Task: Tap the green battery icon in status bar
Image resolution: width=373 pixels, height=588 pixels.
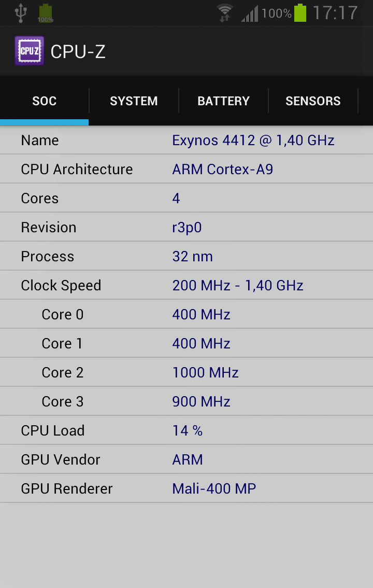Action: [x=300, y=13]
